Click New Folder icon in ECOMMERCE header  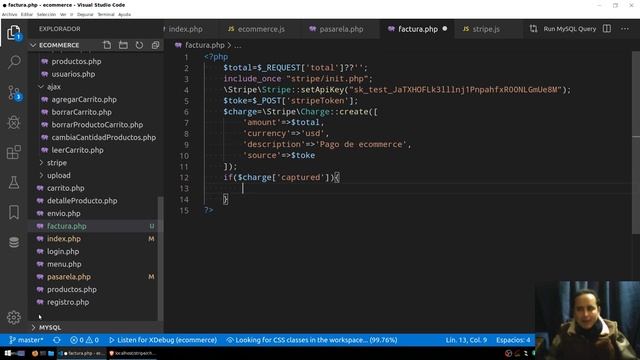(x=123, y=45)
